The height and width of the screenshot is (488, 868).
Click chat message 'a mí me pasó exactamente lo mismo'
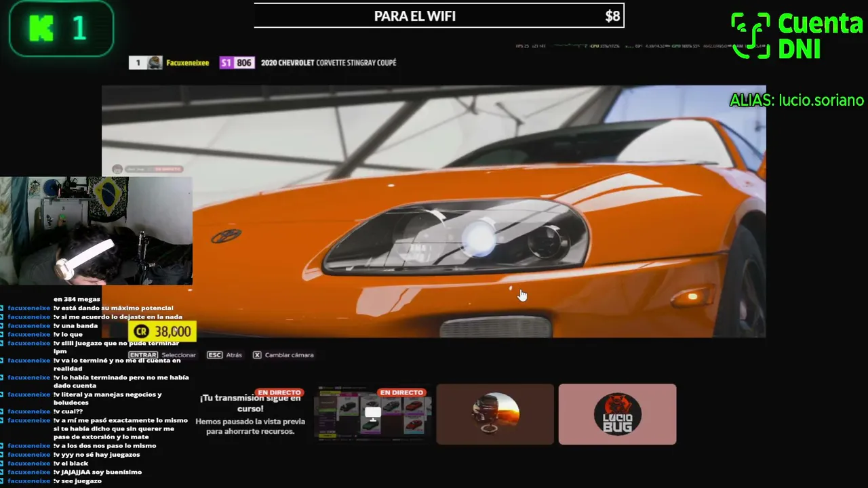tap(121, 429)
